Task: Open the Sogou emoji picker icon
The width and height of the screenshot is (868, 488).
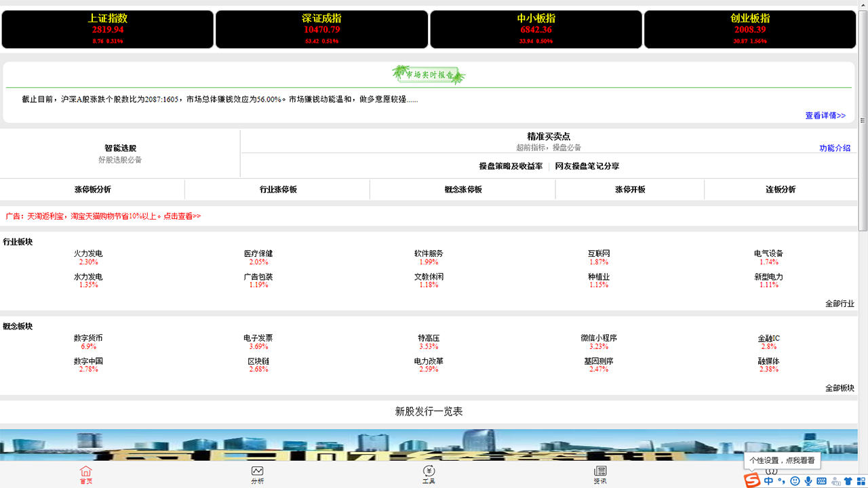Action: click(796, 481)
